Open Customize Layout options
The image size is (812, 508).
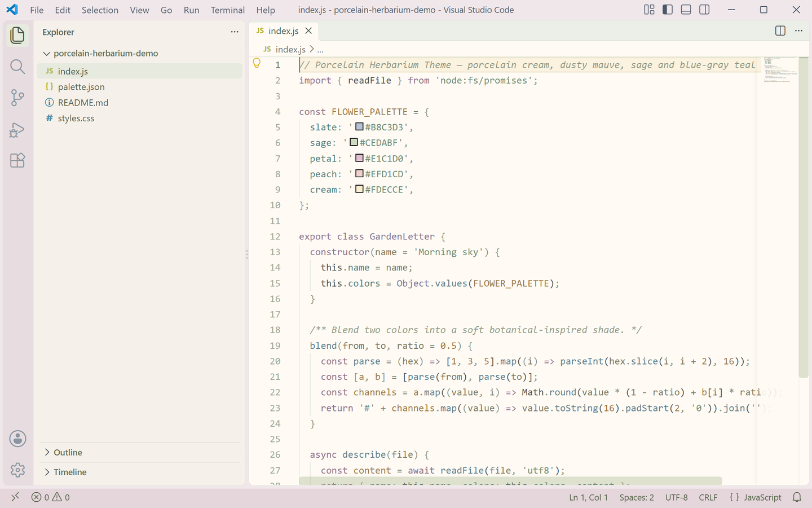tap(649, 10)
